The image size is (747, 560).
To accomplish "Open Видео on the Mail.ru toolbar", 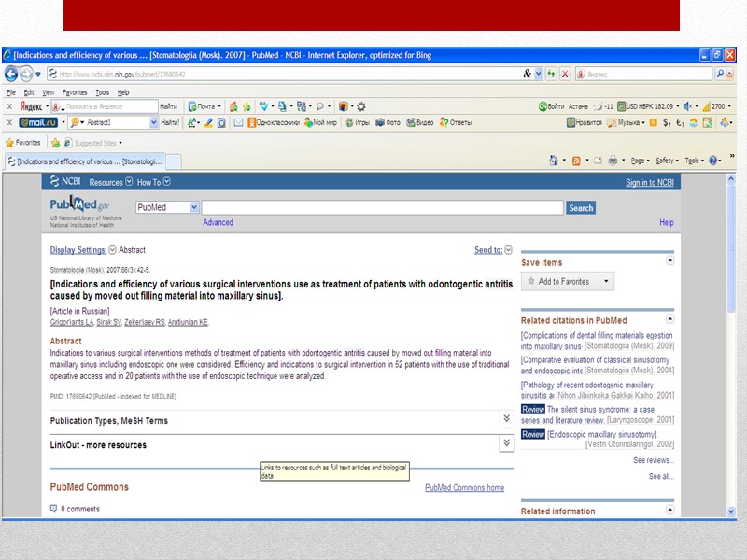I will coord(419,122).
